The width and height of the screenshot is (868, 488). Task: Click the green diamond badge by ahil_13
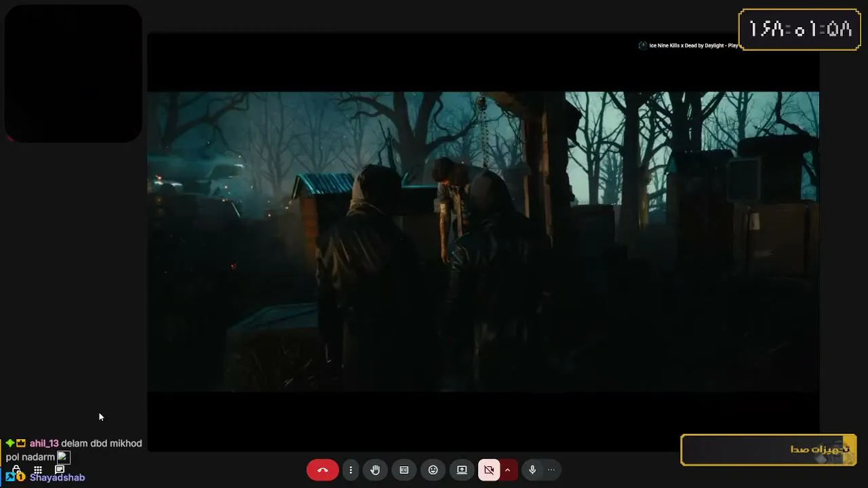coord(10,443)
